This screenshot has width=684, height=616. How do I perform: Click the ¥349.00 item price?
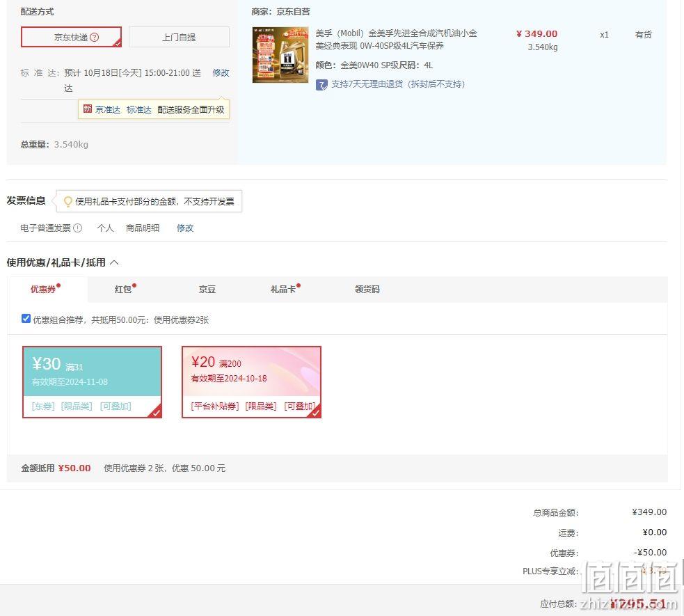point(536,33)
